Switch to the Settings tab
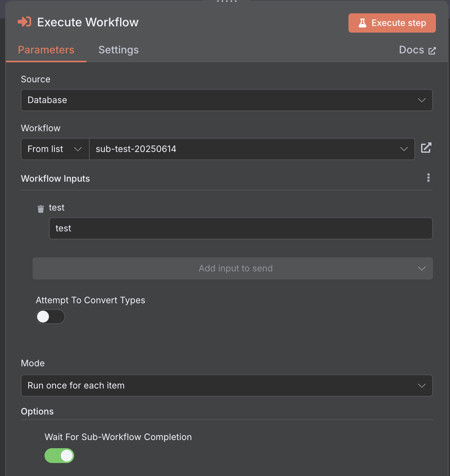The image size is (450, 476). tap(119, 50)
